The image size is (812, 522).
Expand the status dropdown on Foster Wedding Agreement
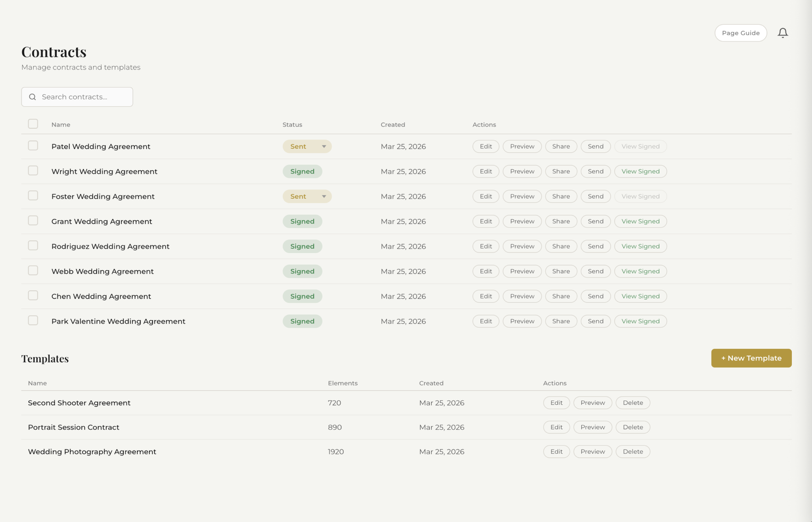pos(324,196)
